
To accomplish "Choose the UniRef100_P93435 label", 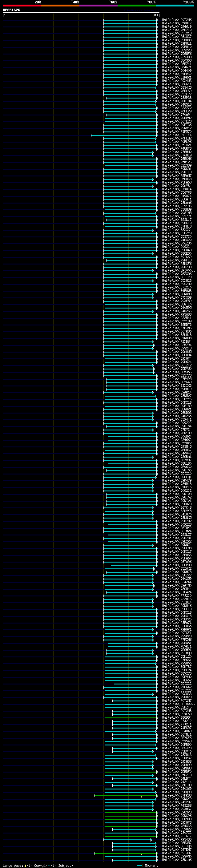I will pos(176,839).
